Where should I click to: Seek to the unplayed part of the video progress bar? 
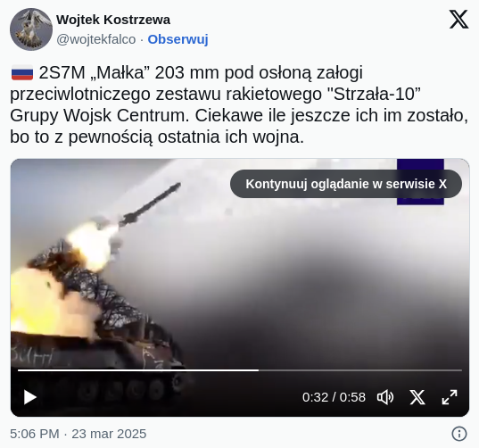pyautogui.click(x=360, y=370)
